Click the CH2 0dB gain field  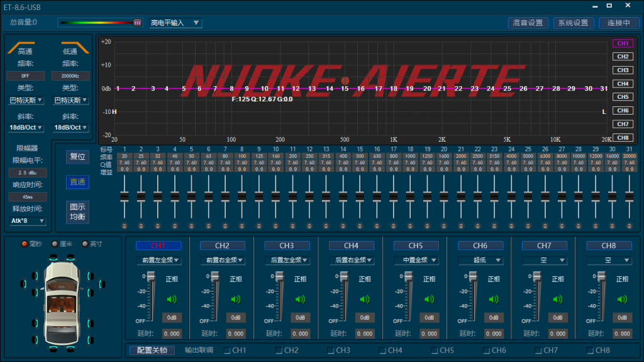(236, 317)
